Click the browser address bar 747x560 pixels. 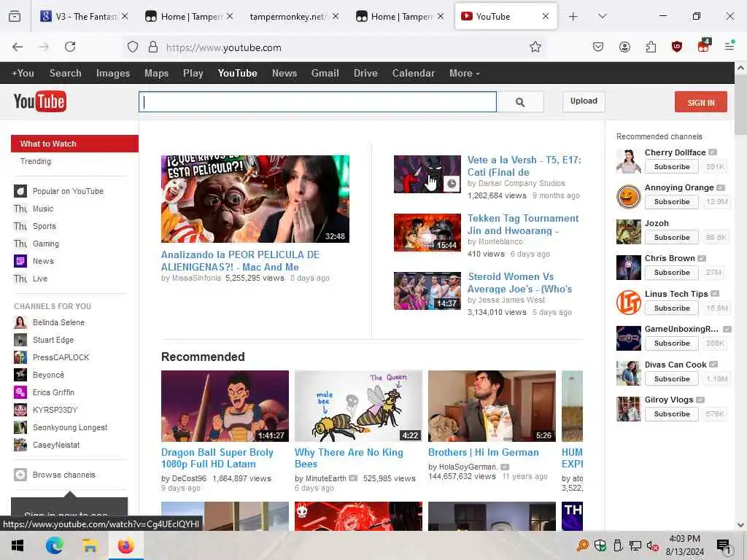coord(333,47)
